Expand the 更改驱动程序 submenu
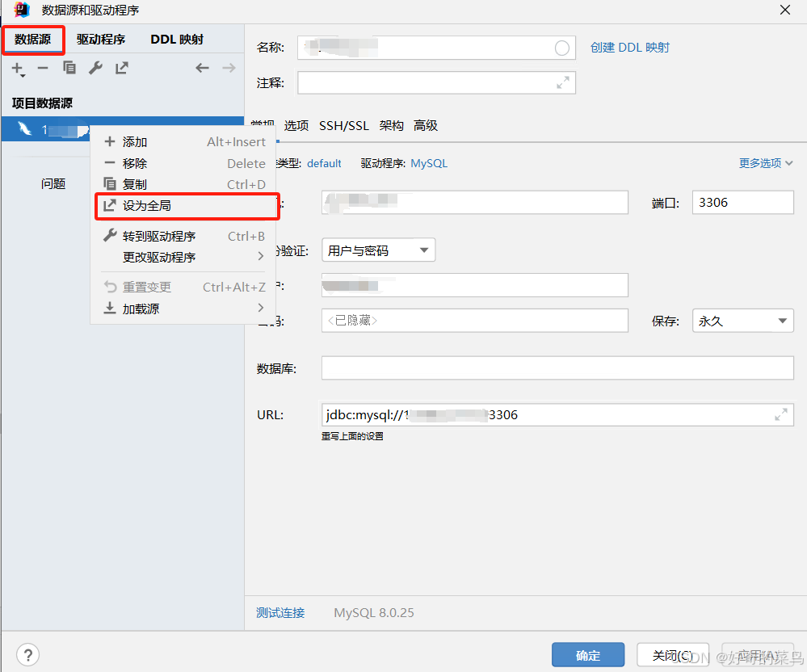 pyautogui.click(x=183, y=257)
